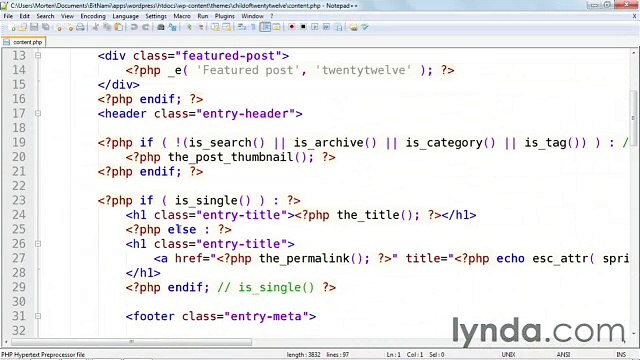Click the horizontal scrollbar thumb
Screen dimensions: 640x360
click(131, 342)
